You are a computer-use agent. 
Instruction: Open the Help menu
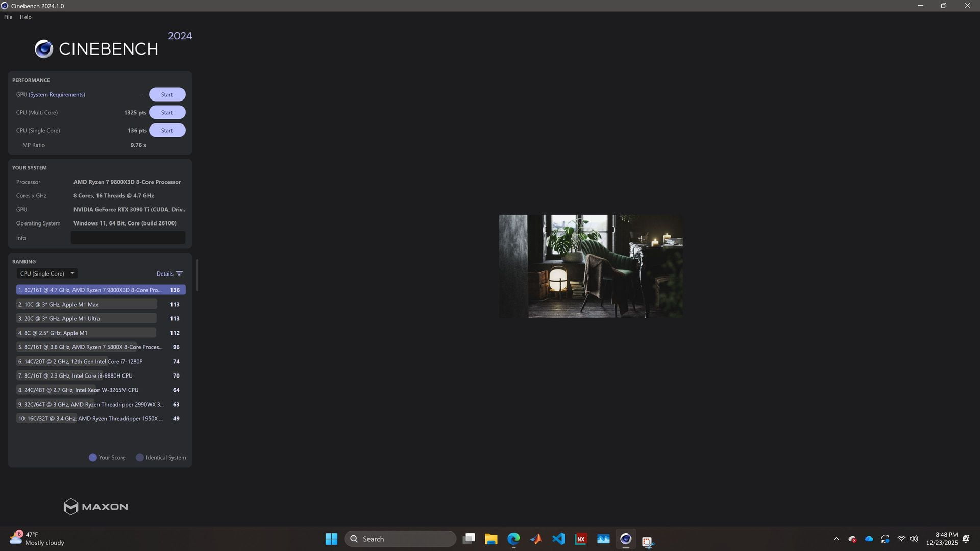26,17
